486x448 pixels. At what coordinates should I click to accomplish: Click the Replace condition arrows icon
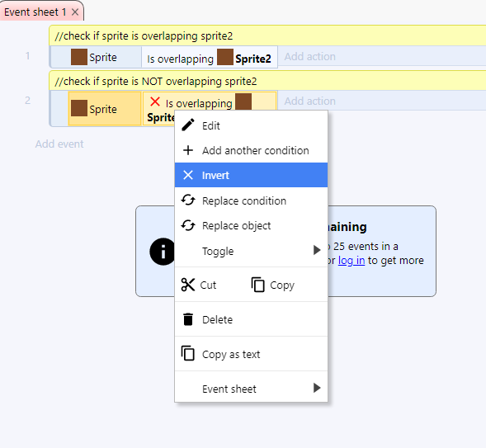coord(188,200)
